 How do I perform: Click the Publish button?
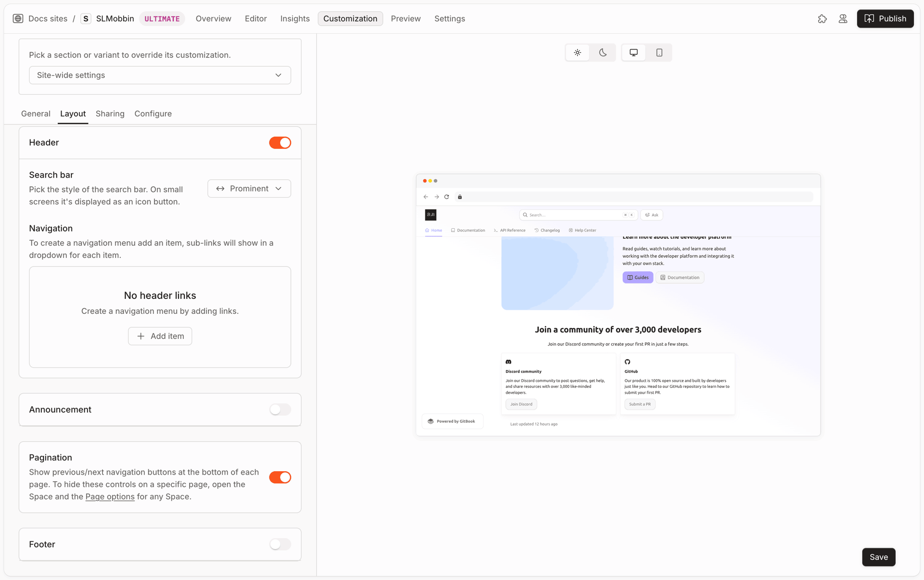pos(885,18)
